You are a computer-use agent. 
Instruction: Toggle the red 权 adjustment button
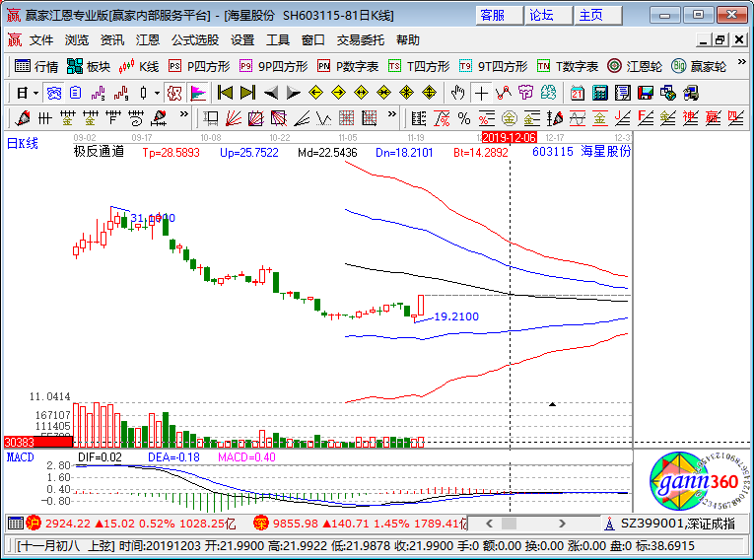[x=174, y=93]
